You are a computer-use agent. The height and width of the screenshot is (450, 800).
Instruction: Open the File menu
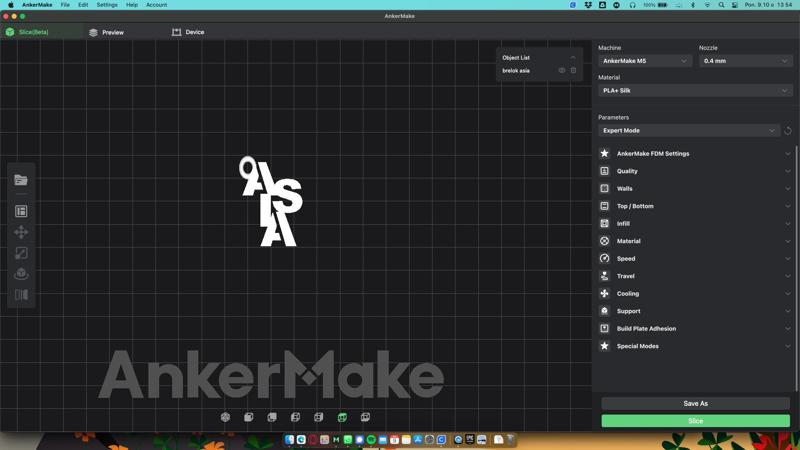point(65,5)
